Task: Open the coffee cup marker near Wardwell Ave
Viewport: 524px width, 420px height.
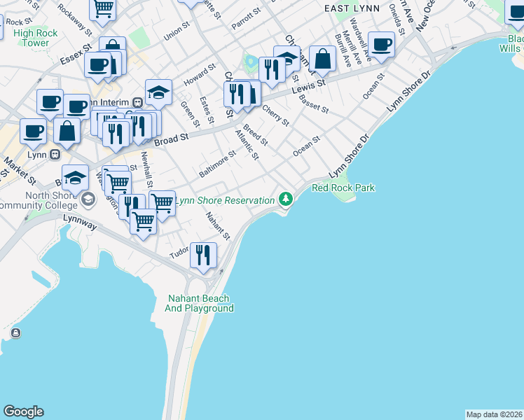Action: click(x=381, y=46)
